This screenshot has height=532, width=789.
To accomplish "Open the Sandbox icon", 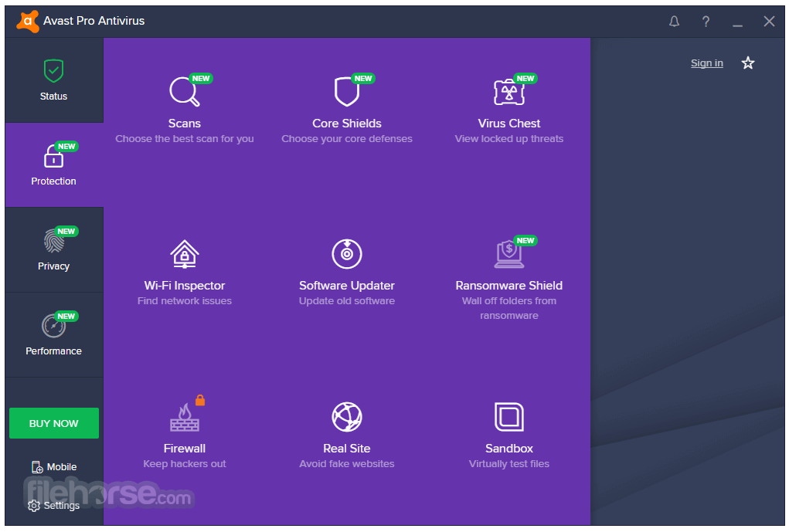I will (x=508, y=417).
